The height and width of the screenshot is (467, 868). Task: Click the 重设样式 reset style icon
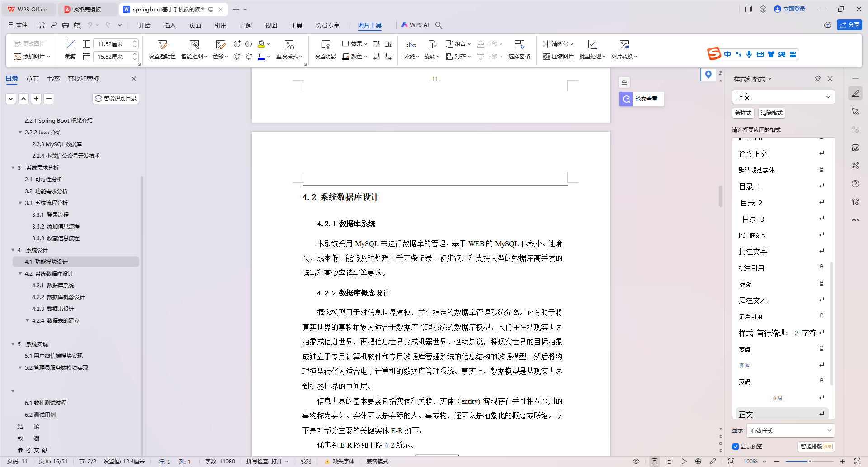tap(289, 44)
